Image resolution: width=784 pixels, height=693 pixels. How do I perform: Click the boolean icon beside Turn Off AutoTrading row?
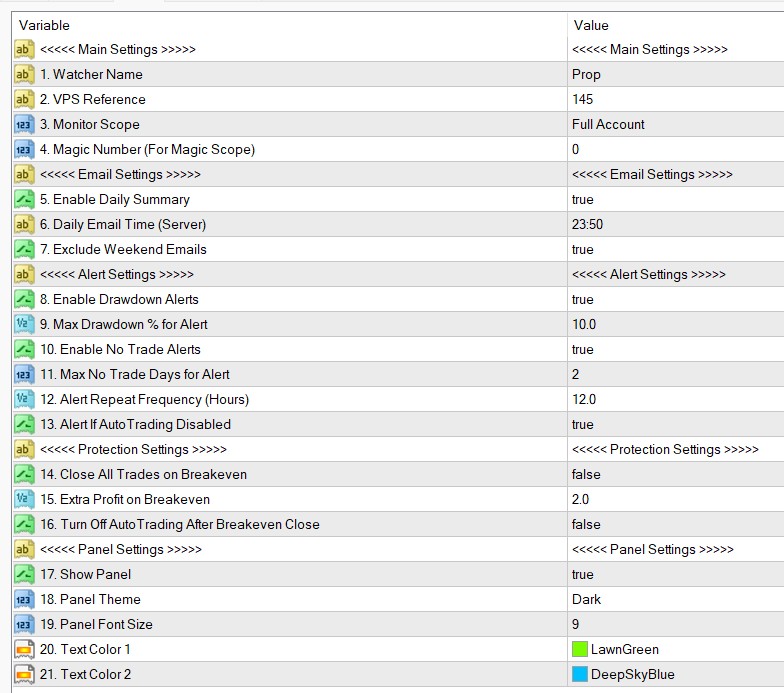[24, 524]
